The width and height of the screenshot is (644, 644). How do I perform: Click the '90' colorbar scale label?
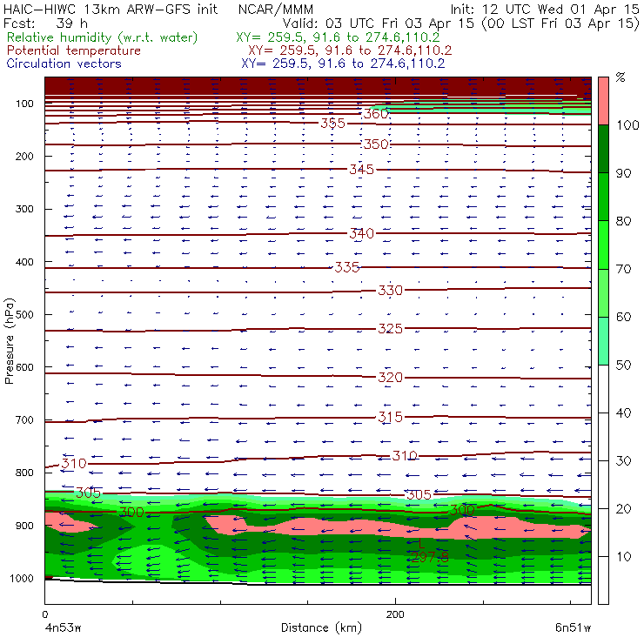tap(623, 173)
